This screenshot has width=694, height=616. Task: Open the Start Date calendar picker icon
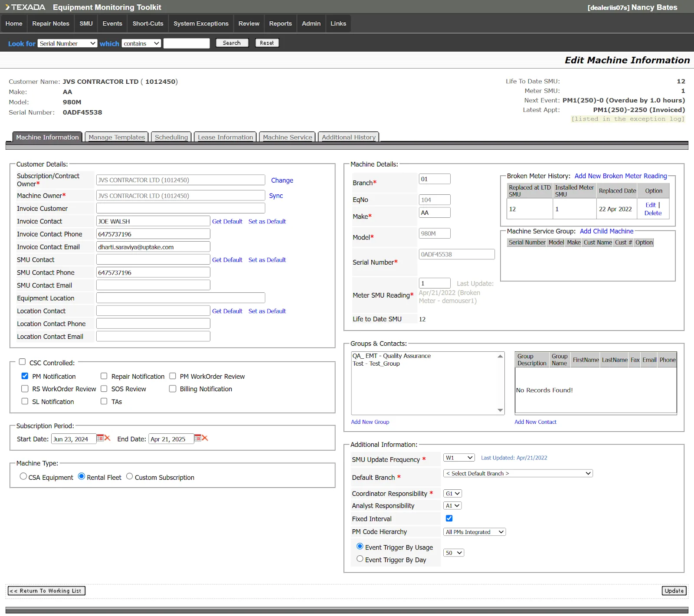(x=100, y=438)
